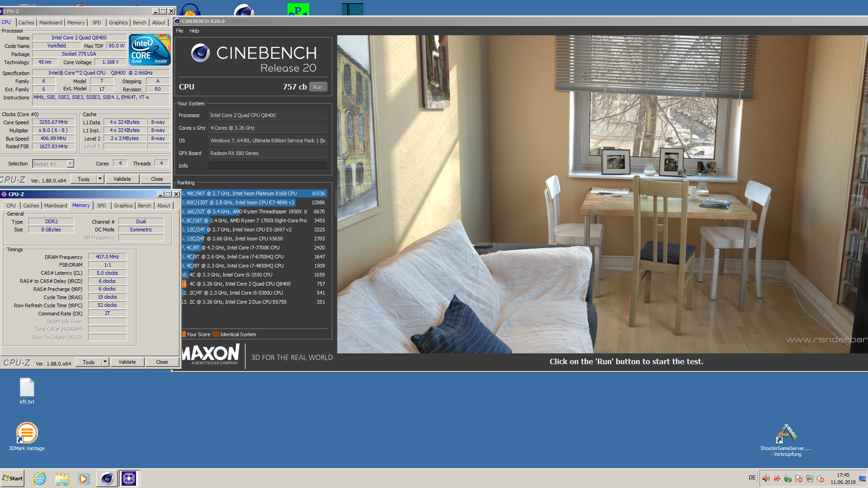Select Core i7-7700K ranking entry
This screenshot has width=868, height=488.
(254, 248)
